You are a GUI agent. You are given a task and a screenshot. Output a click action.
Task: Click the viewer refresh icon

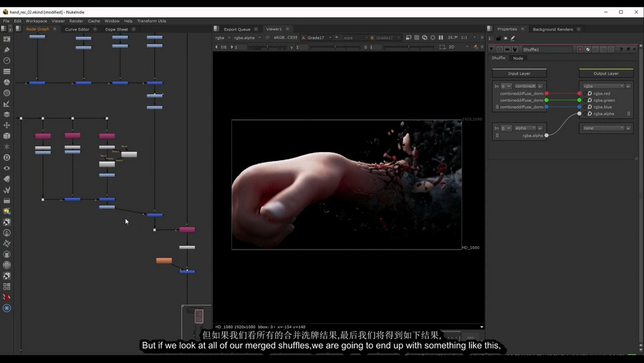point(424,37)
